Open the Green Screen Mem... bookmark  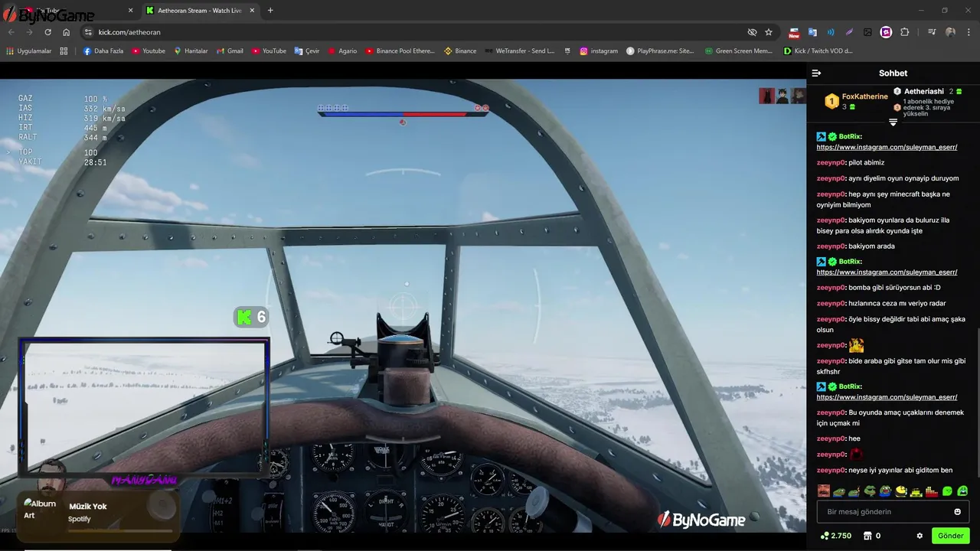click(x=738, y=51)
